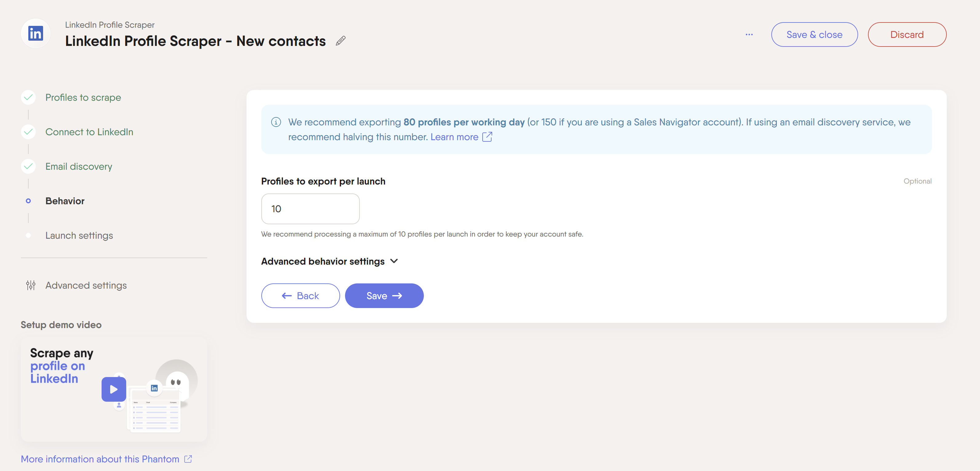
Task: Open More information about this Phantom link
Action: click(x=100, y=459)
